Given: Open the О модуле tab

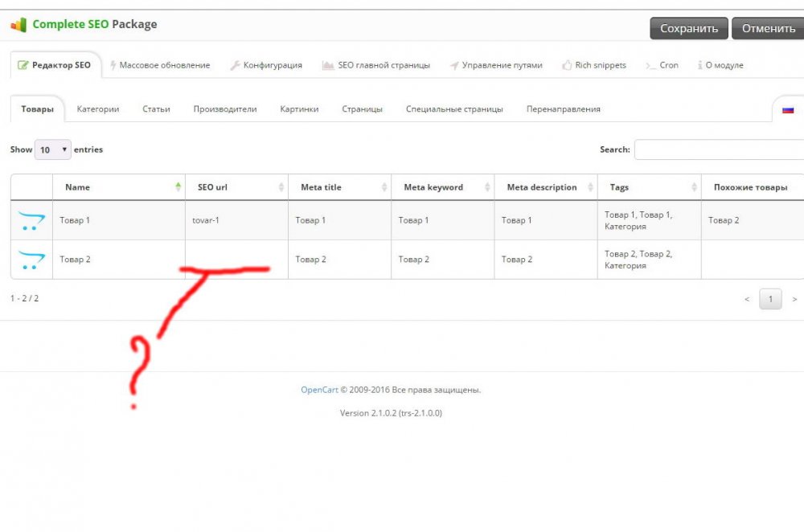Looking at the screenshot, I should 720,65.
